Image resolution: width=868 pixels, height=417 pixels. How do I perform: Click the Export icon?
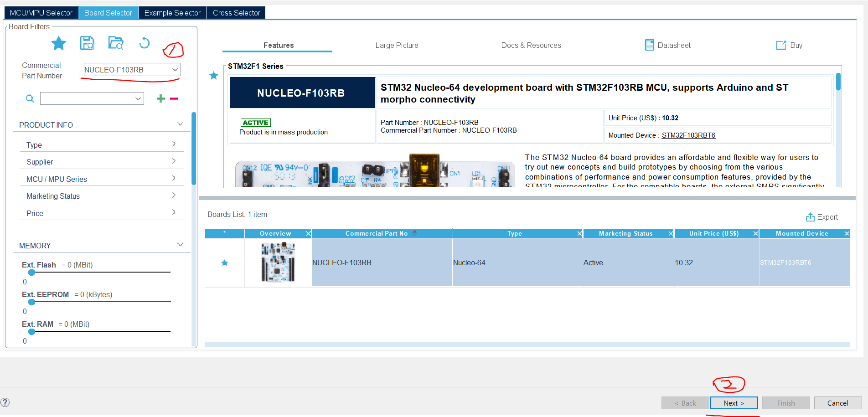(x=810, y=217)
